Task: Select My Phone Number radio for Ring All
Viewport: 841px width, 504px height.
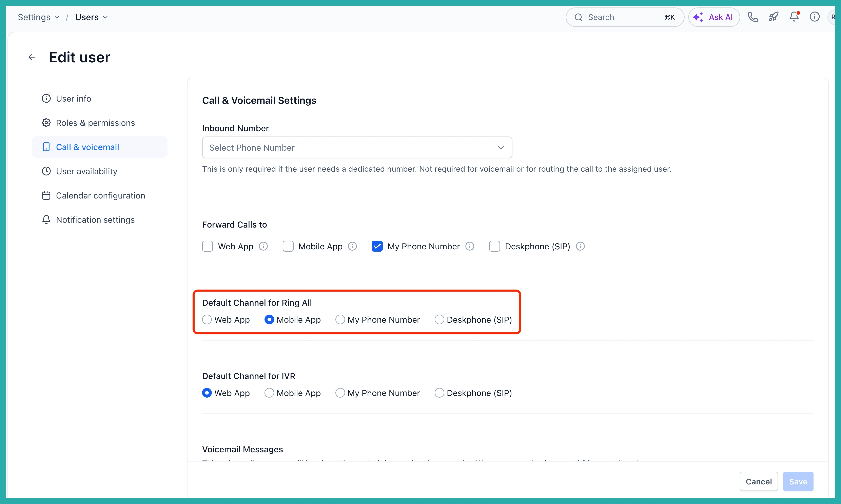Action: click(340, 320)
